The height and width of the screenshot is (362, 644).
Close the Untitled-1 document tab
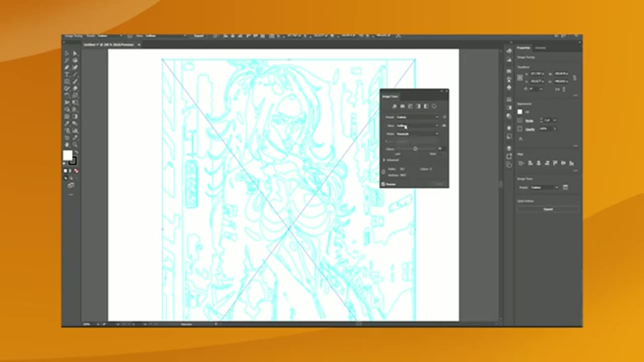pos(139,44)
